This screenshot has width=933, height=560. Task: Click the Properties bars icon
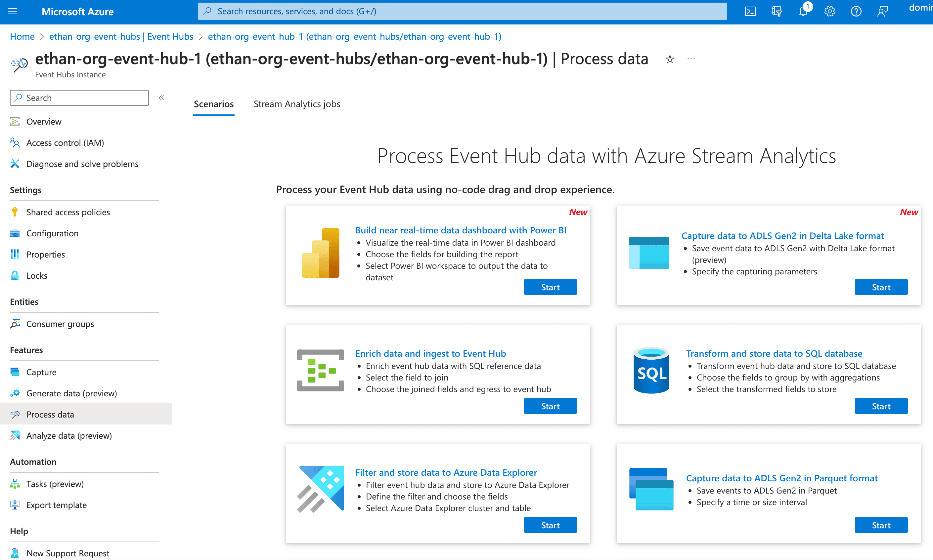click(15, 254)
